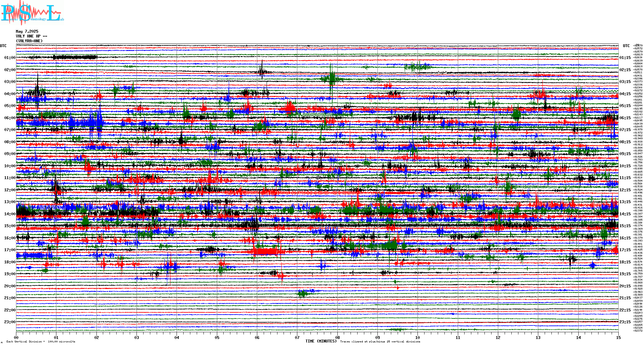Click the 12:15 end-of-trace time label

tap(625, 190)
